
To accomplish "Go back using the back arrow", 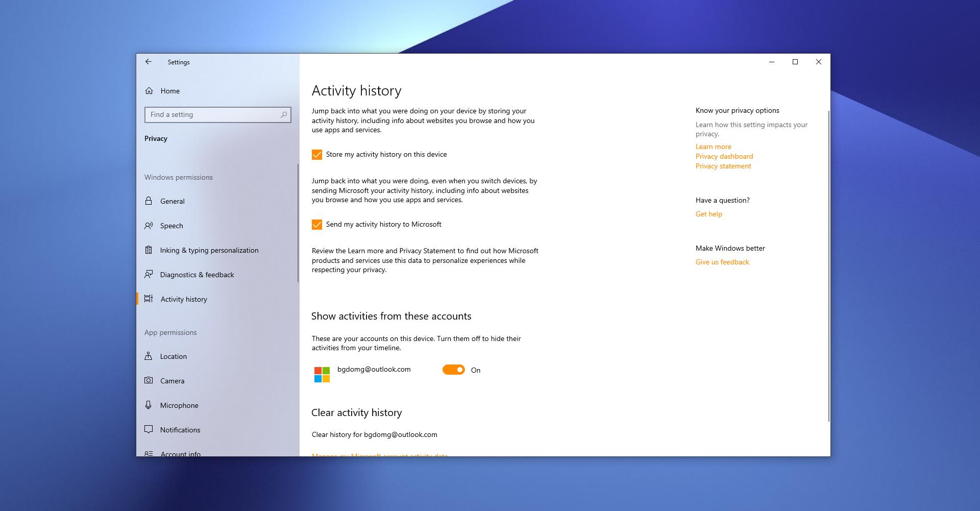I will tap(149, 62).
